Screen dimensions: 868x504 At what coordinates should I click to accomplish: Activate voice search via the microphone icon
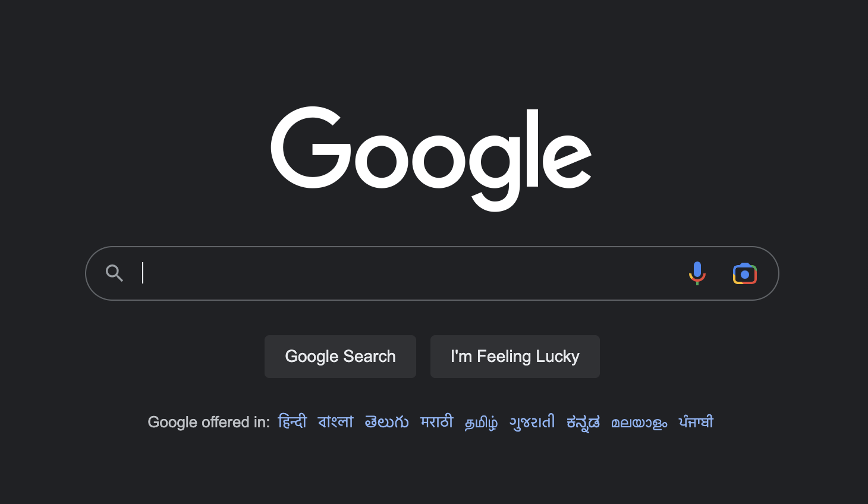pos(697,273)
